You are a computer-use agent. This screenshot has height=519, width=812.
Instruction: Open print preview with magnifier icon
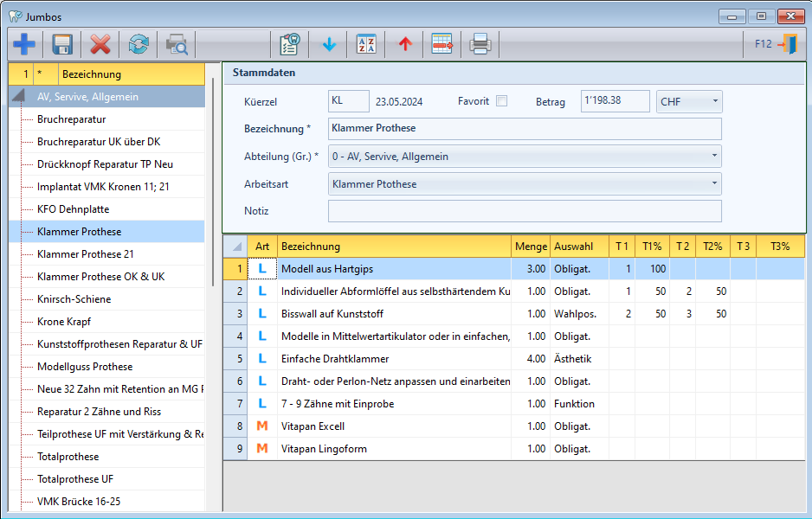point(177,44)
